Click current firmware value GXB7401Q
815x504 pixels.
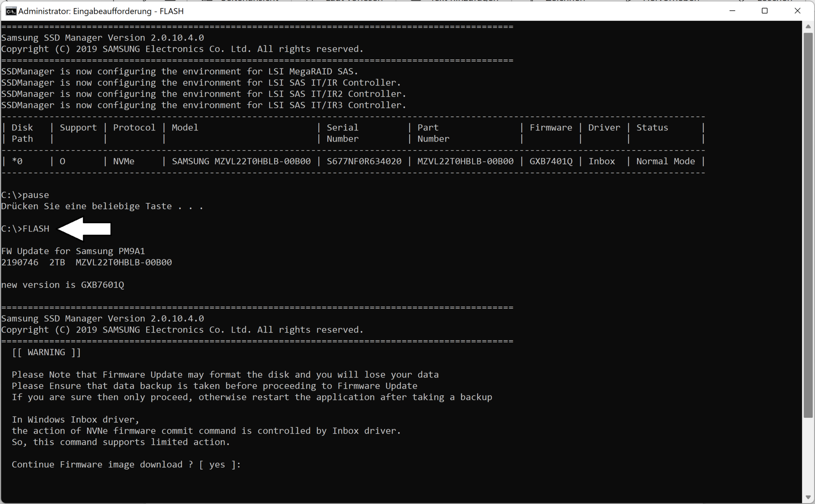click(x=551, y=161)
